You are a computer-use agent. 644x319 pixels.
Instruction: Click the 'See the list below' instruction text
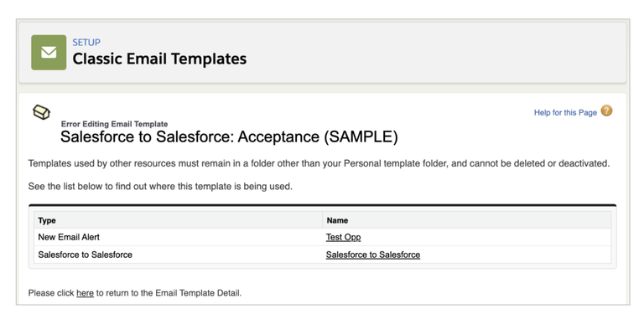tap(160, 187)
